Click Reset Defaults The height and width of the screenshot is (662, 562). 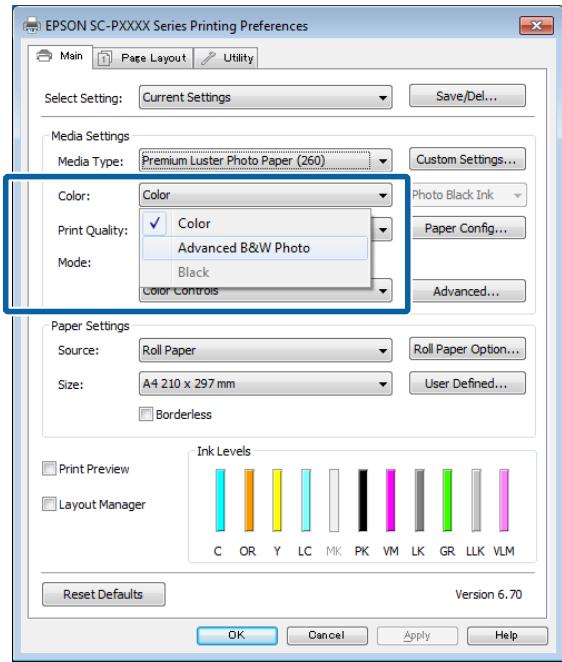103,594
